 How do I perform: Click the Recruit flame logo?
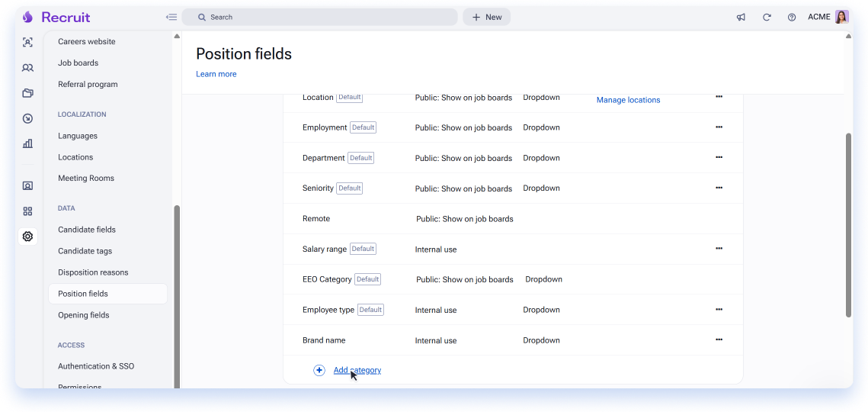(27, 18)
